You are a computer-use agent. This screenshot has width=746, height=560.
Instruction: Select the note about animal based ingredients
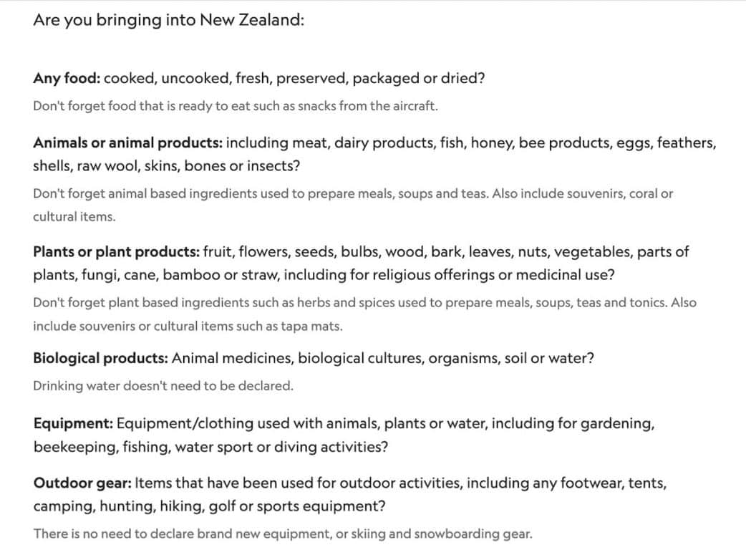(x=352, y=193)
